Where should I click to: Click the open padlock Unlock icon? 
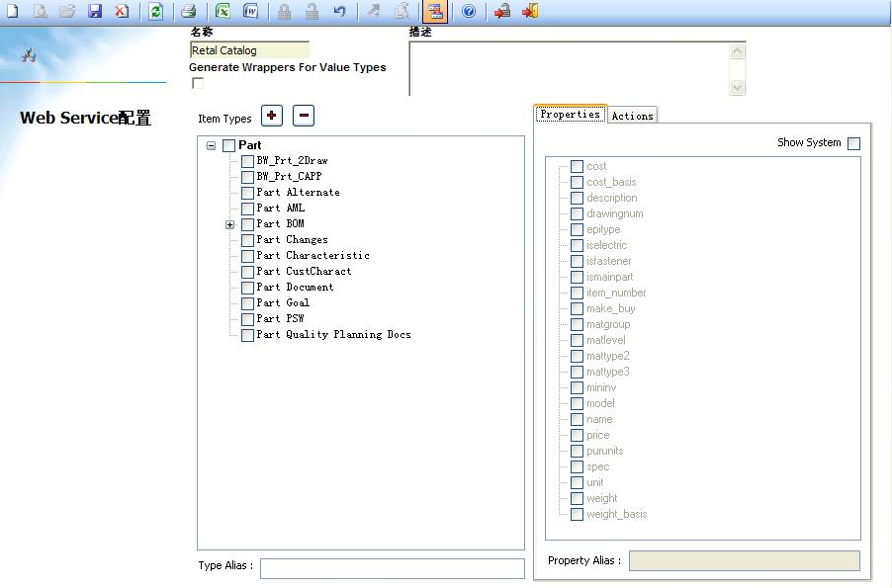click(312, 11)
